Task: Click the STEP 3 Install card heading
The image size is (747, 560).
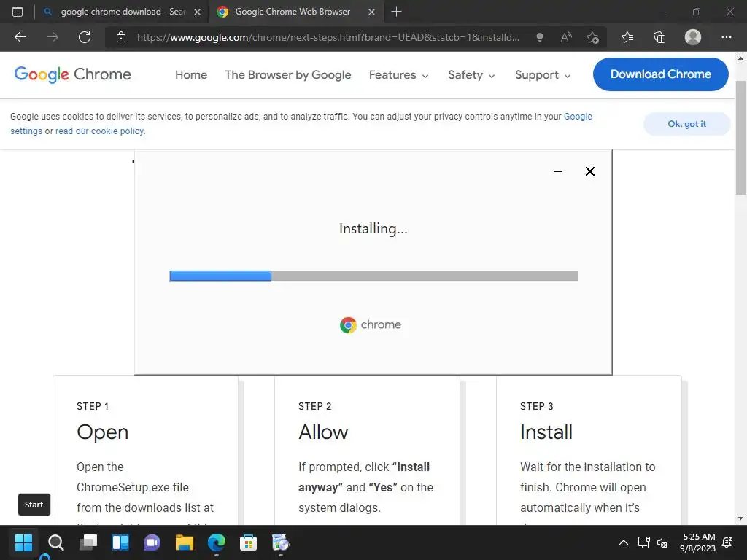Action: point(546,432)
